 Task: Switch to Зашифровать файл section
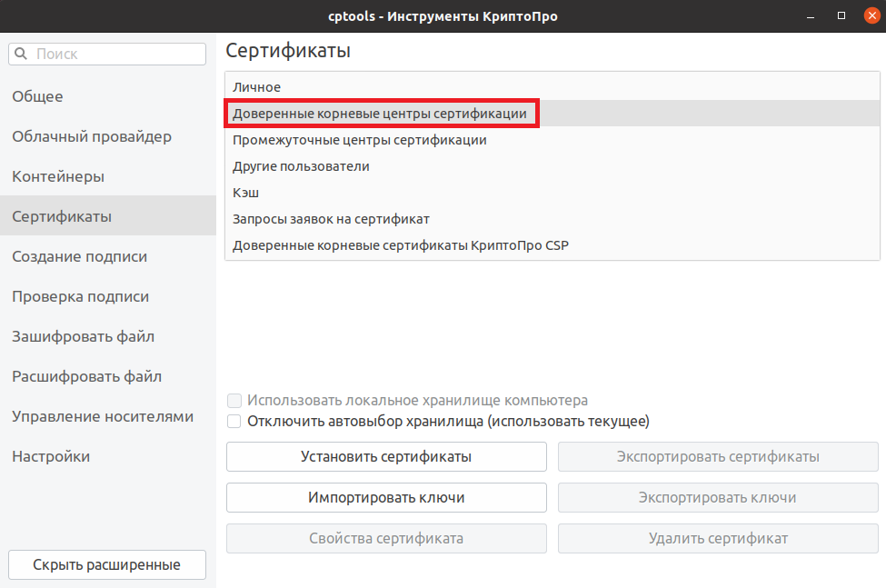coord(83,336)
